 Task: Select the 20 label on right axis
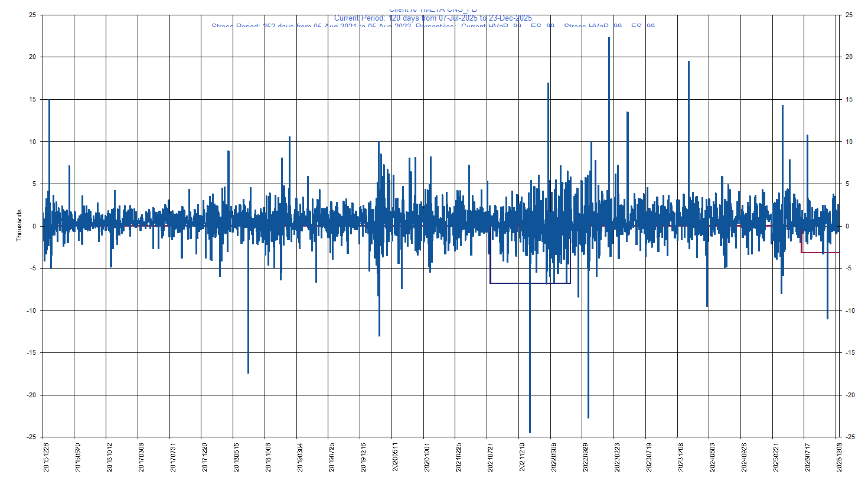tap(849, 57)
